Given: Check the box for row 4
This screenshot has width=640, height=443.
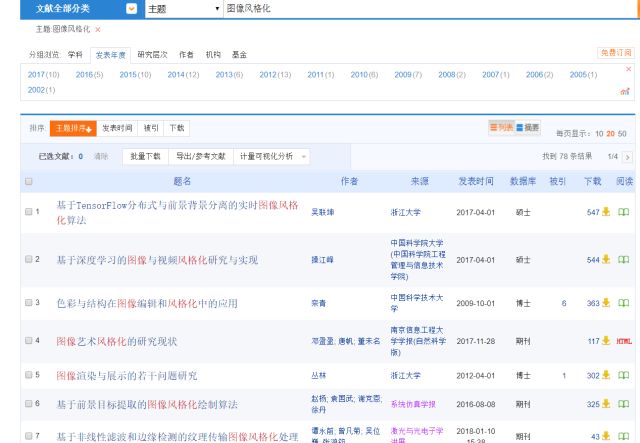Looking at the screenshot, I should pyautogui.click(x=29, y=341).
